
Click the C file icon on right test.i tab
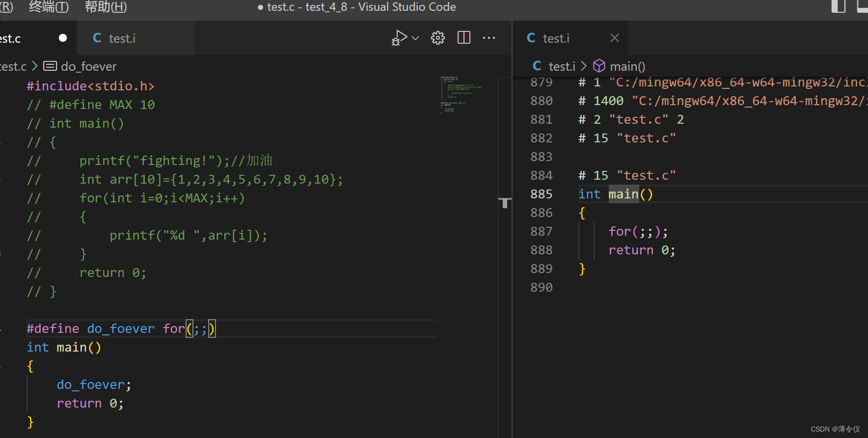pos(531,38)
